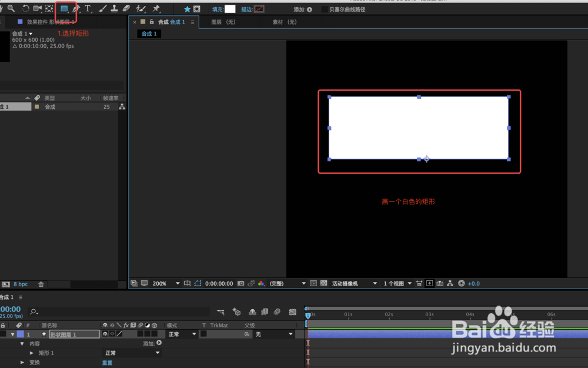Click the 合成 1 breadcrumb button in viewer

click(x=149, y=34)
